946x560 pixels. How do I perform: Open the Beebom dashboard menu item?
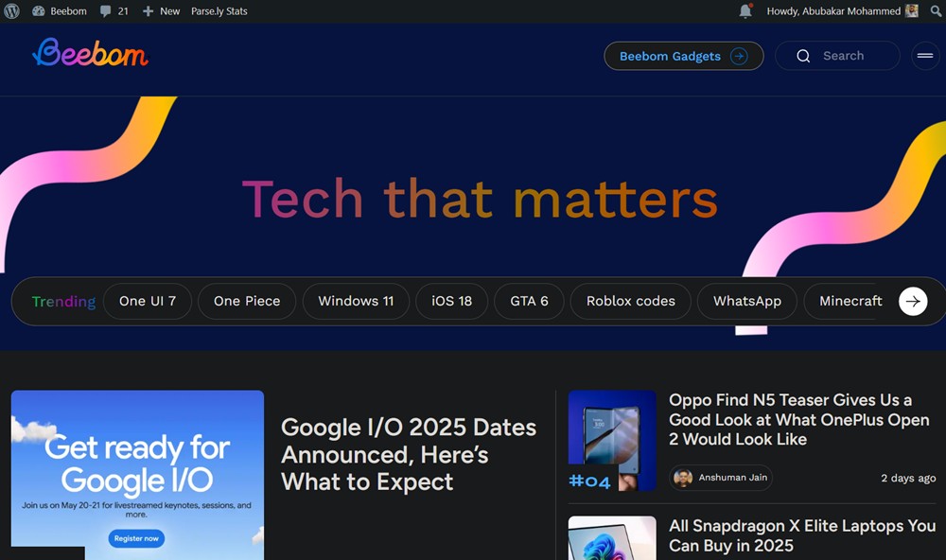coord(59,10)
